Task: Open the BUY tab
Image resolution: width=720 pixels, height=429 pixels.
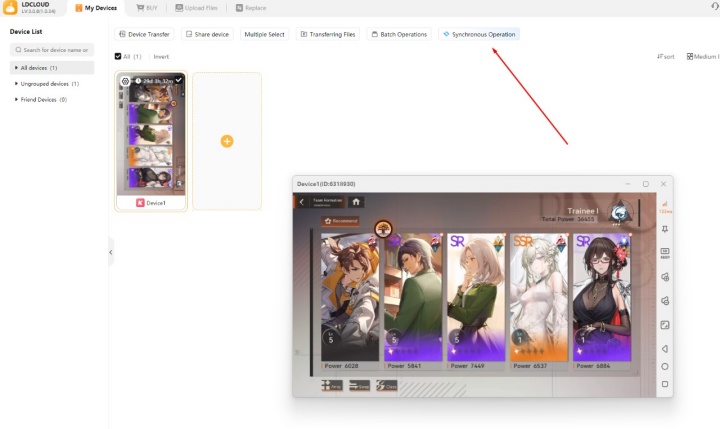Action: pos(147,8)
